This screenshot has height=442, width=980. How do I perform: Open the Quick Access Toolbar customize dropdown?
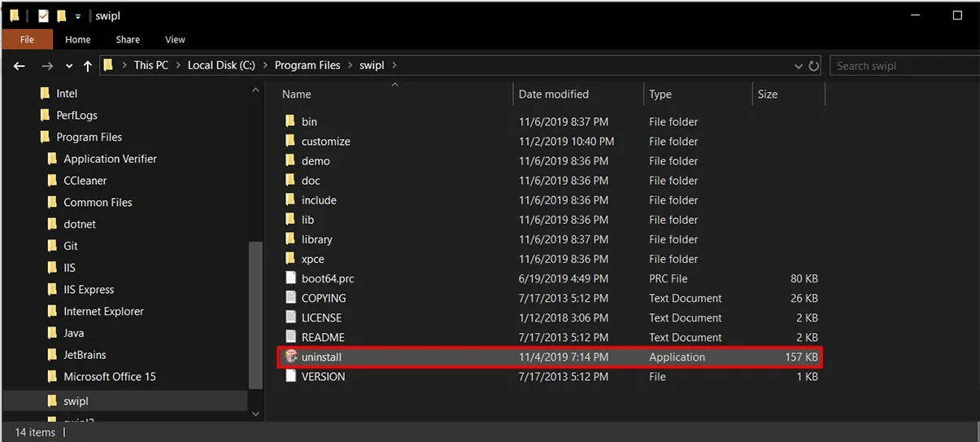pyautogui.click(x=78, y=15)
